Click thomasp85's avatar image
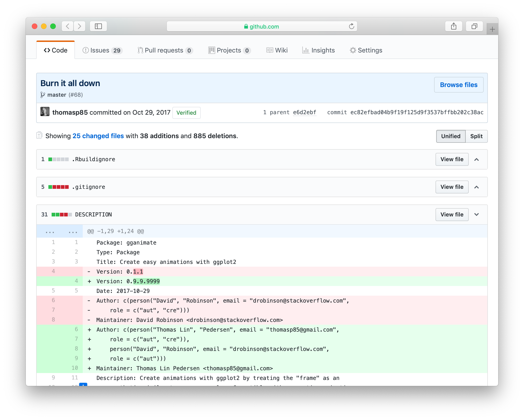524x420 pixels. pos(45,112)
